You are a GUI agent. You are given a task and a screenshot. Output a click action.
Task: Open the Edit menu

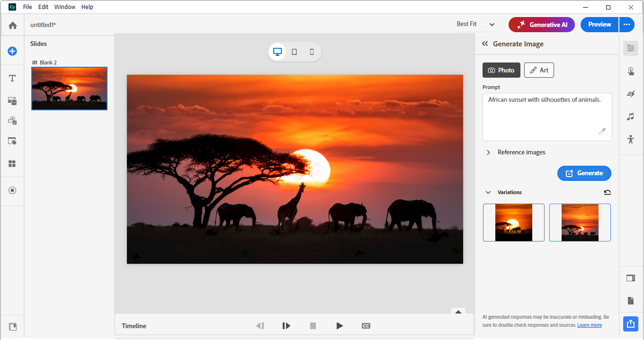43,7
